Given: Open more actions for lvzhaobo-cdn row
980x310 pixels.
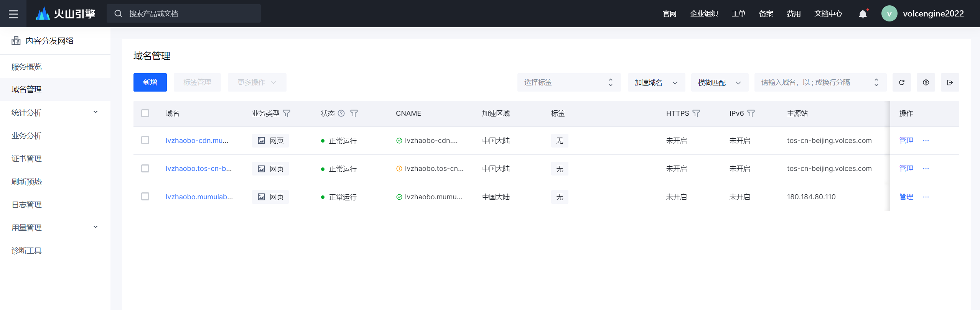Looking at the screenshot, I should (926, 141).
